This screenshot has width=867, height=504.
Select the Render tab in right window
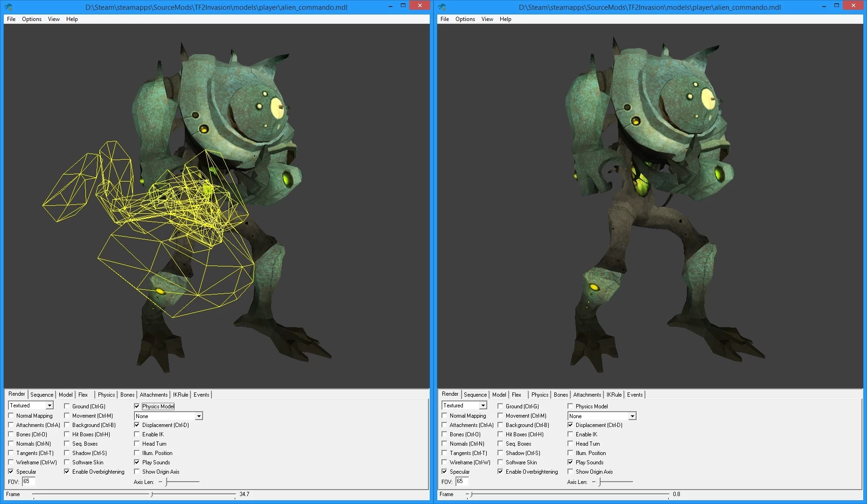pos(450,394)
